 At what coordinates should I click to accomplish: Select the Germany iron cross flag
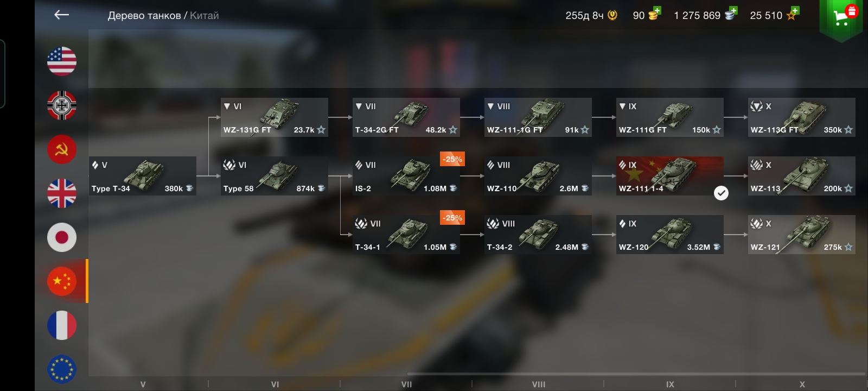coord(62,105)
